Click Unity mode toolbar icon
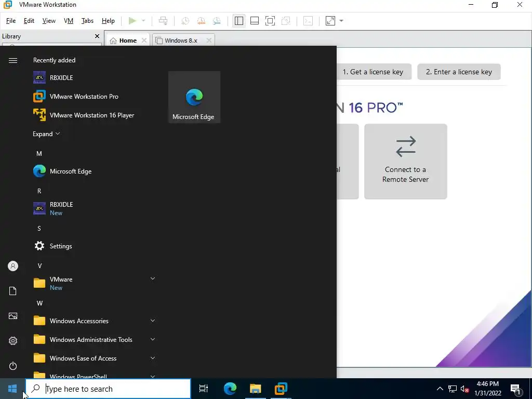The image size is (532, 399). click(286, 21)
